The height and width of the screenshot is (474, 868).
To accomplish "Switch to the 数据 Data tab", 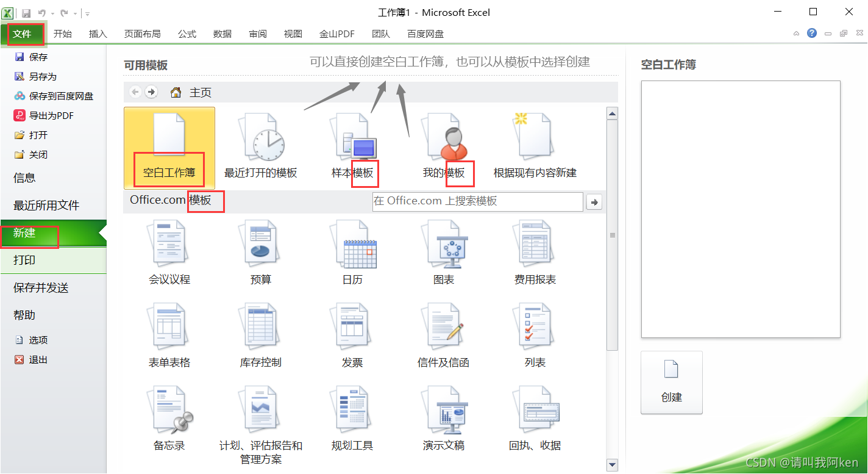I will [x=222, y=34].
